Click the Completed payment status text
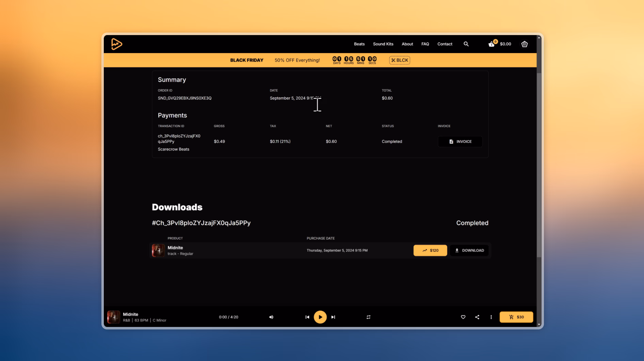This screenshot has height=361, width=644. (x=392, y=141)
